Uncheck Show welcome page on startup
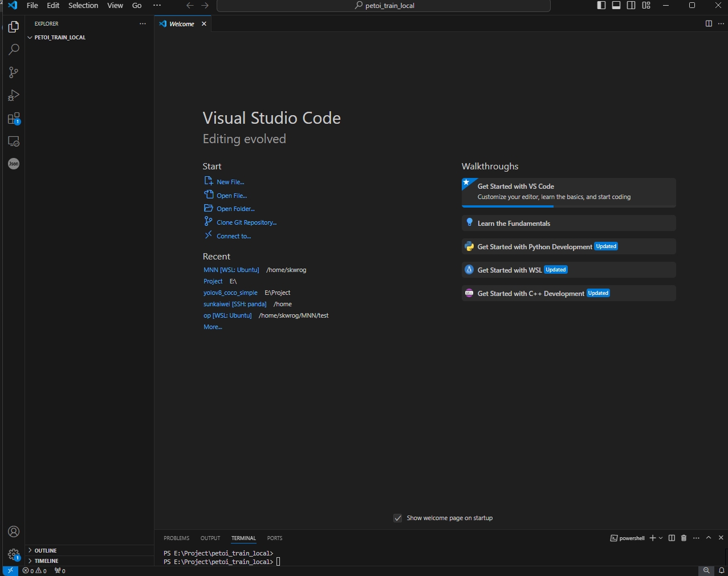Image resolution: width=728 pixels, height=576 pixels. 398,518
